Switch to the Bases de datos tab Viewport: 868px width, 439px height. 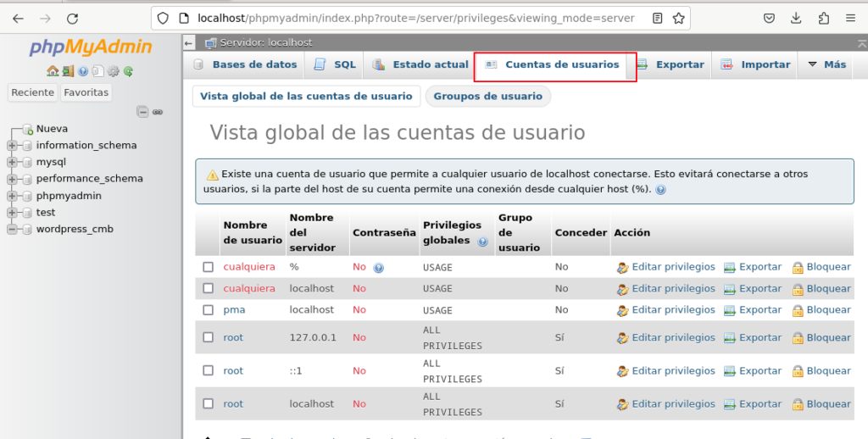click(x=246, y=64)
